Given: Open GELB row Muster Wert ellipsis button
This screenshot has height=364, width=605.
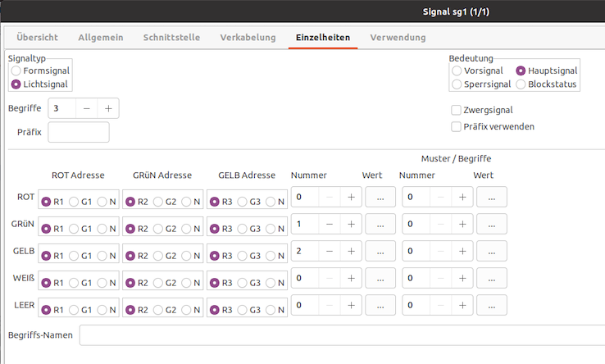Looking at the screenshot, I should (x=491, y=251).
